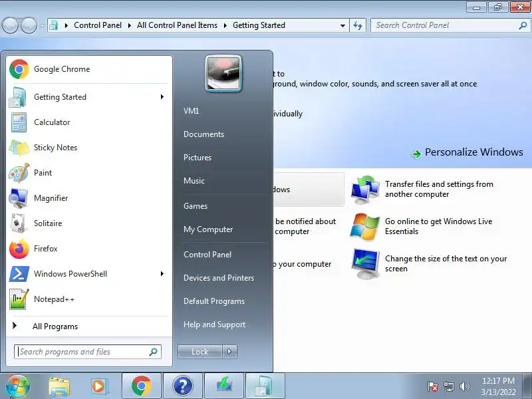Open Pictures from the Start menu
The image size is (532, 399).
(x=197, y=158)
